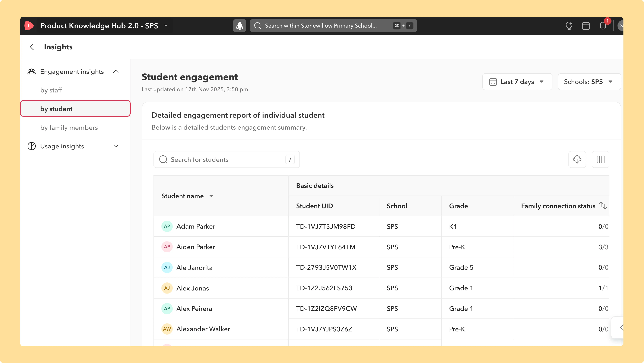The image size is (644, 363).
Task: Click the Basic details group header
Action: 315,186
